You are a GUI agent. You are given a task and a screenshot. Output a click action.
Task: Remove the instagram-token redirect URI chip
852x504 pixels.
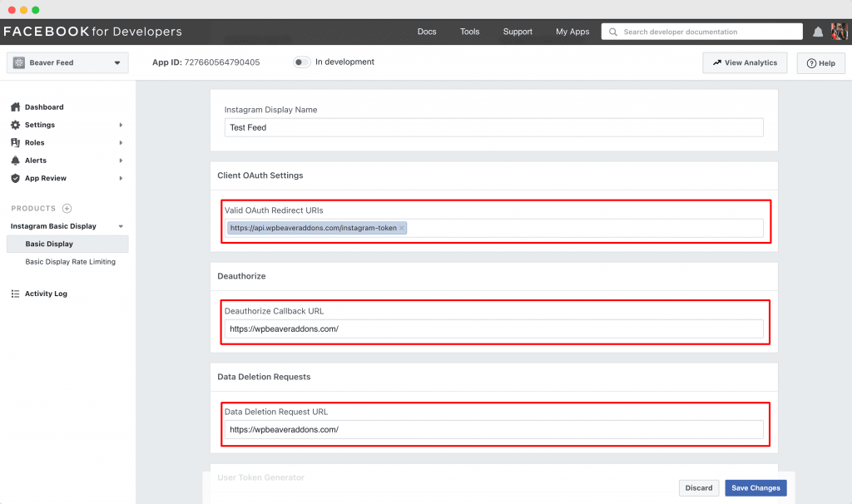click(x=402, y=228)
